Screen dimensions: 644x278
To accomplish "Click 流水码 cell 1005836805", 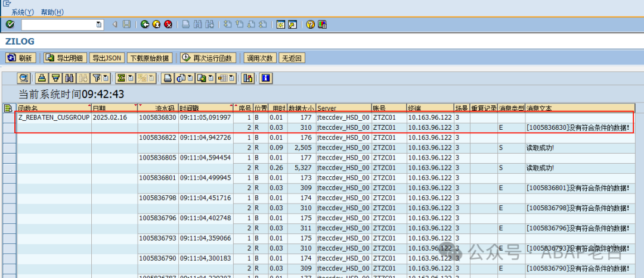I will click(x=157, y=158).
